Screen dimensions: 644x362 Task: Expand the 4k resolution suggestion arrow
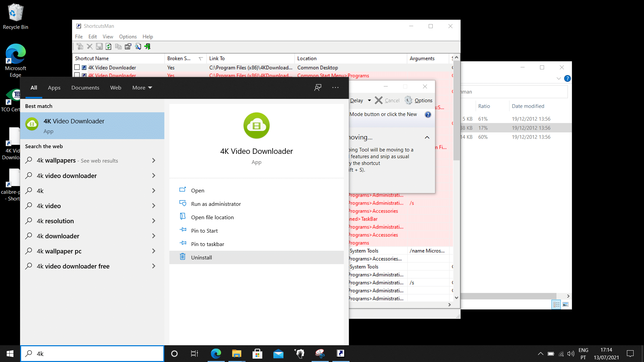(x=154, y=221)
